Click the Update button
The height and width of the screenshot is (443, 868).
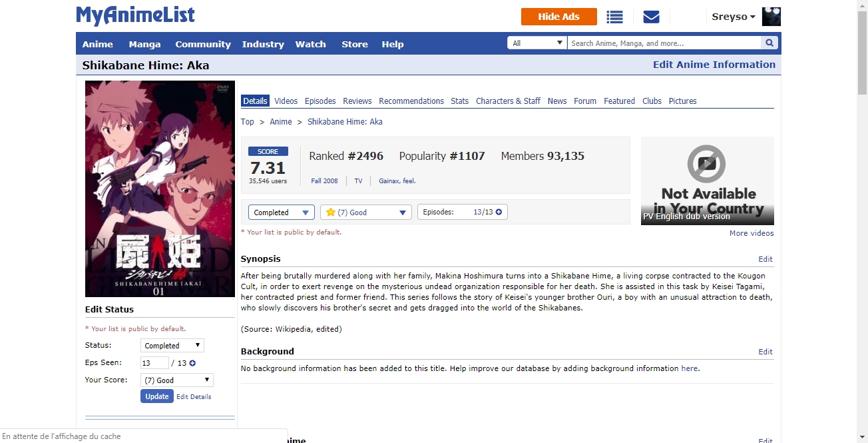tap(157, 396)
